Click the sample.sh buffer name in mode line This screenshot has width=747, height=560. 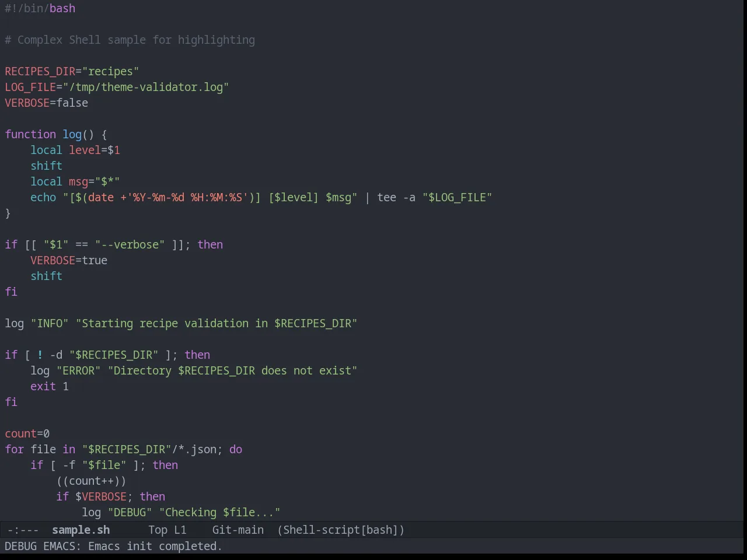pos(81,530)
